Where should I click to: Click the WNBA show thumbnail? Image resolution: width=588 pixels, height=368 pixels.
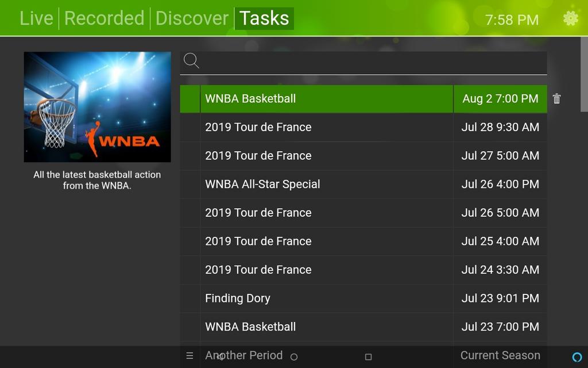97,107
